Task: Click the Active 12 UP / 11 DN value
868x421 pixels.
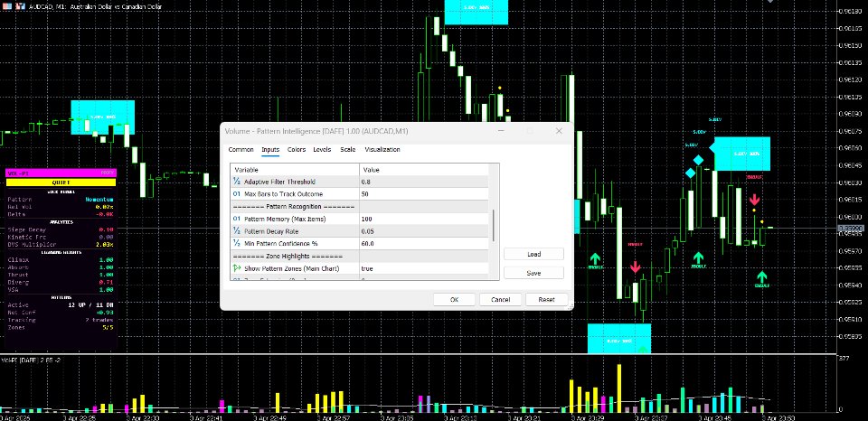Action: [90, 304]
